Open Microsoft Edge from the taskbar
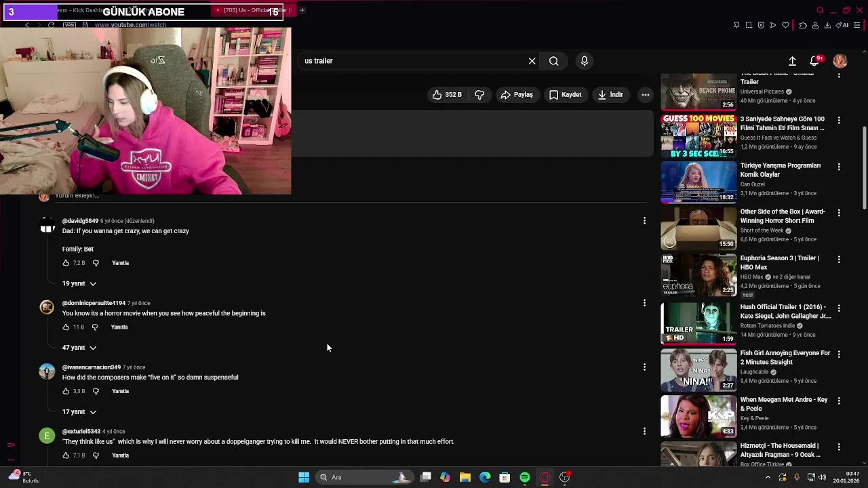The width and height of the screenshot is (868, 488). coord(485,477)
